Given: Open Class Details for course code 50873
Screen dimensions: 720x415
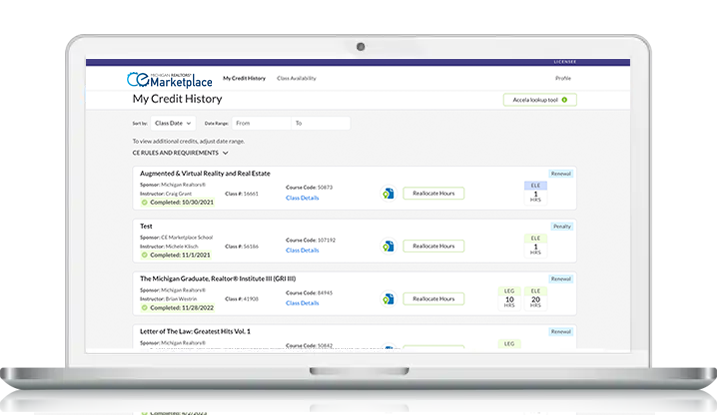Looking at the screenshot, I should tap(302, 198).
